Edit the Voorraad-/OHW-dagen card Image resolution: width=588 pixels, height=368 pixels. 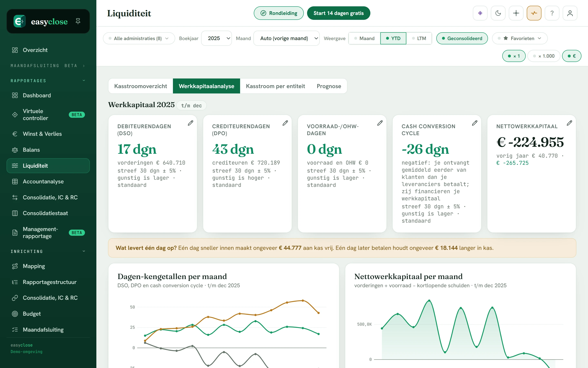pos(380,123)
